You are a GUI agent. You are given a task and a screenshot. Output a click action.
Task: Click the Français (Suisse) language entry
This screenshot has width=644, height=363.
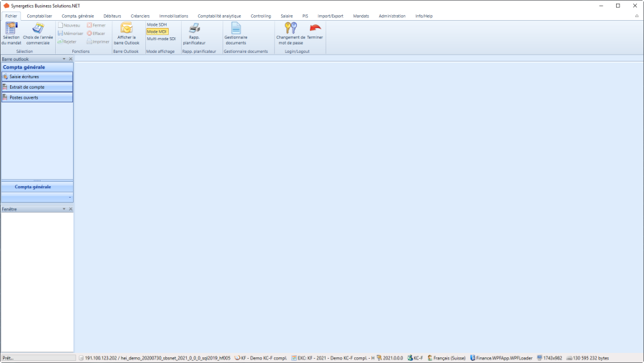coord(447,358)
